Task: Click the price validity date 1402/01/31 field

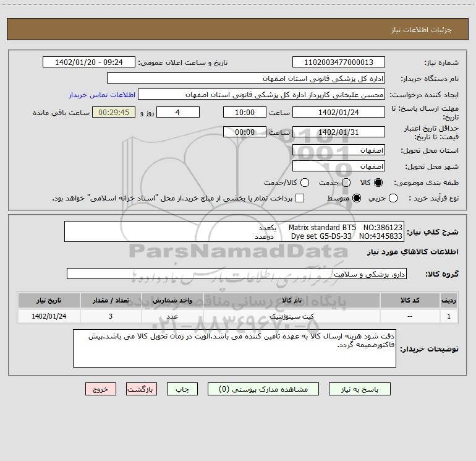Action: pos(339,132)
